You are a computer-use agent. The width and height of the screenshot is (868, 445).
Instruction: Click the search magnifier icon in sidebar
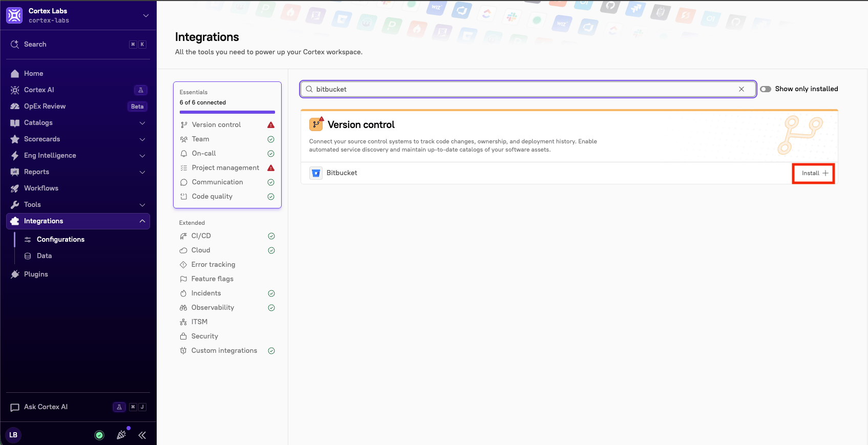coord(15,45)
